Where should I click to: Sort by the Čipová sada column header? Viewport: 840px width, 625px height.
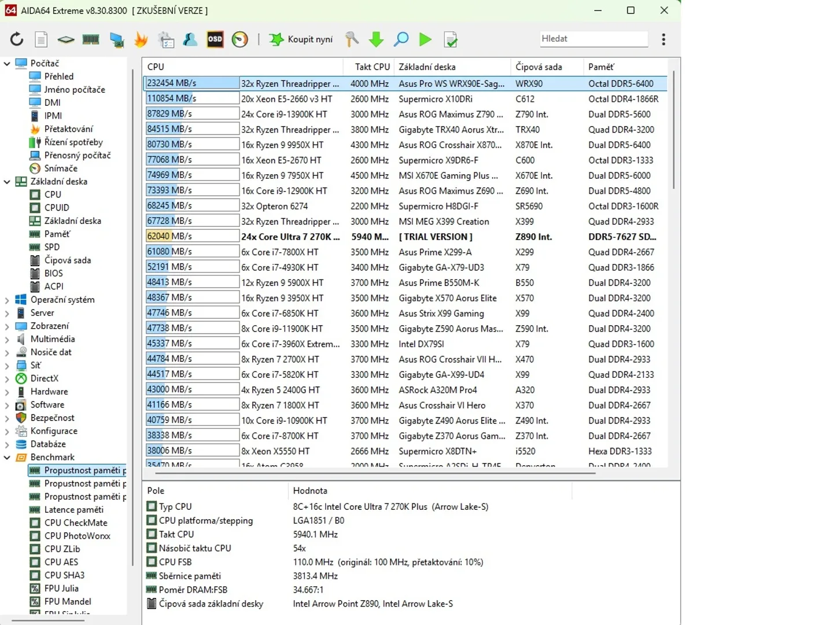539,67
